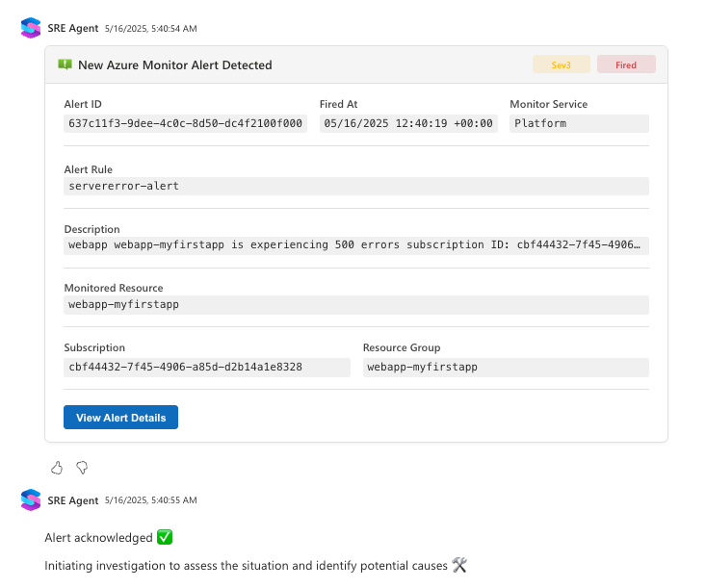
Task: Click the Fired status badge
Action: [626, 64]
